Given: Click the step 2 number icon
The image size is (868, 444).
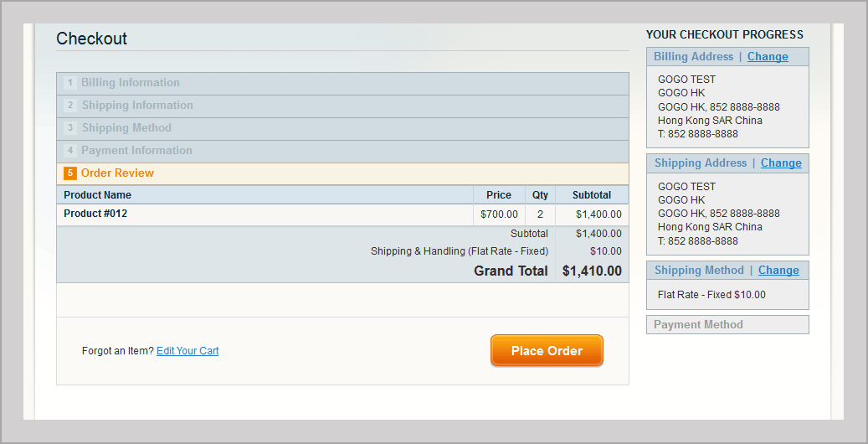Looking at the screenshot, I should [x=70, y=106].
